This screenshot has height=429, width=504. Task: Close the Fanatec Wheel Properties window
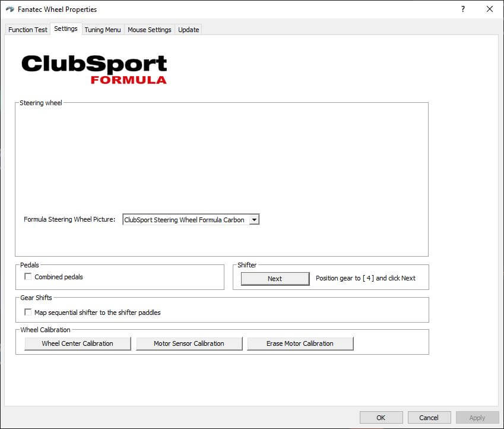point(490,9)
